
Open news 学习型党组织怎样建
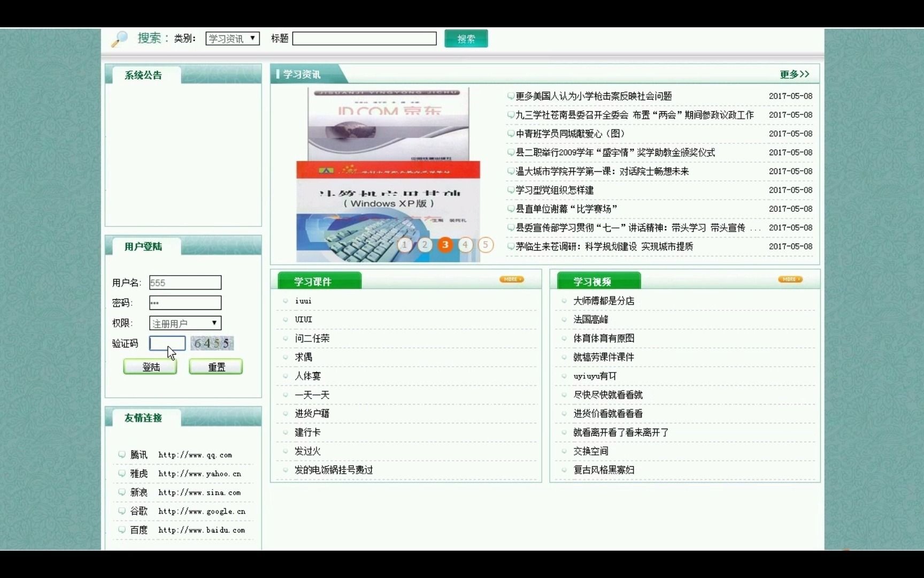click(555, 190)
